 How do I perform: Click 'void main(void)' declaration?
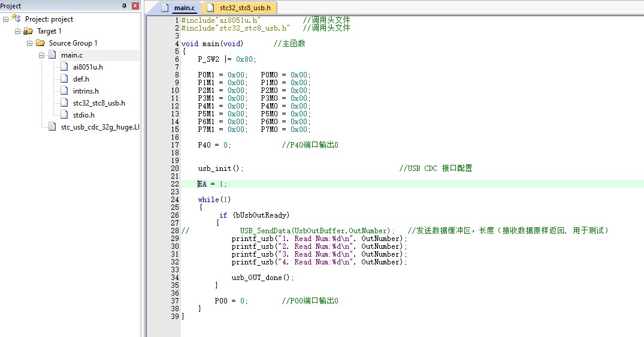tap(212, 44)
